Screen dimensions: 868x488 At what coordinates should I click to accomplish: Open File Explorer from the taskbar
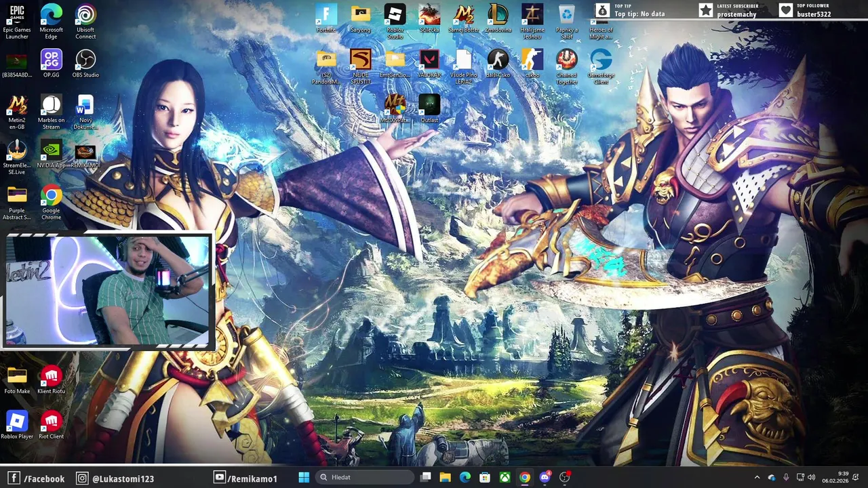pos(445,477)
